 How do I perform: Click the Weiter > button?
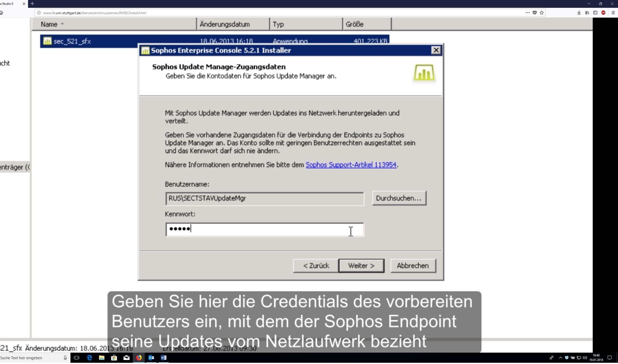(362, 266)
